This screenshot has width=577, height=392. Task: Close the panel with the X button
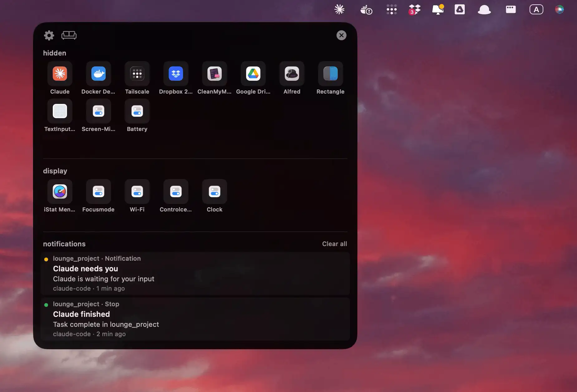(x=342, y=35)
